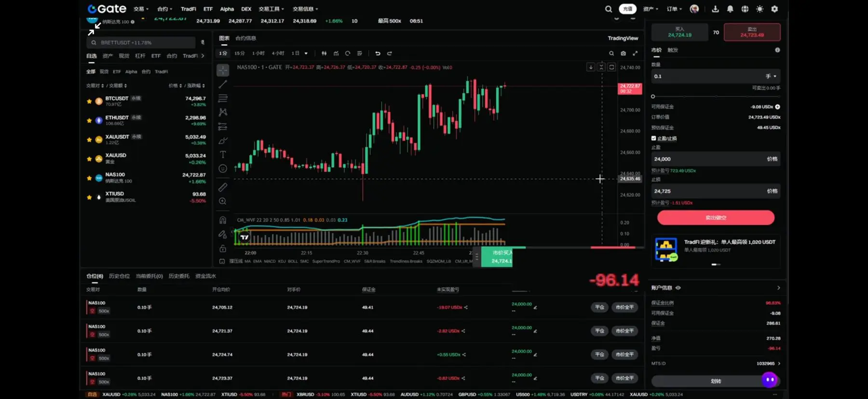
Task: Open the quantity unit 手 dropdown
Action: pos(771,76)
